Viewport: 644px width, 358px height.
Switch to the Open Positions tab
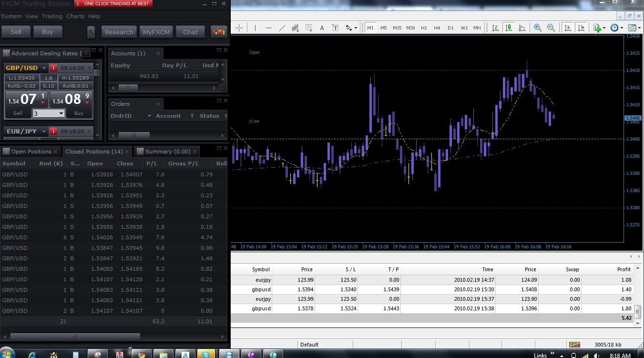click(x=31, y=152)
